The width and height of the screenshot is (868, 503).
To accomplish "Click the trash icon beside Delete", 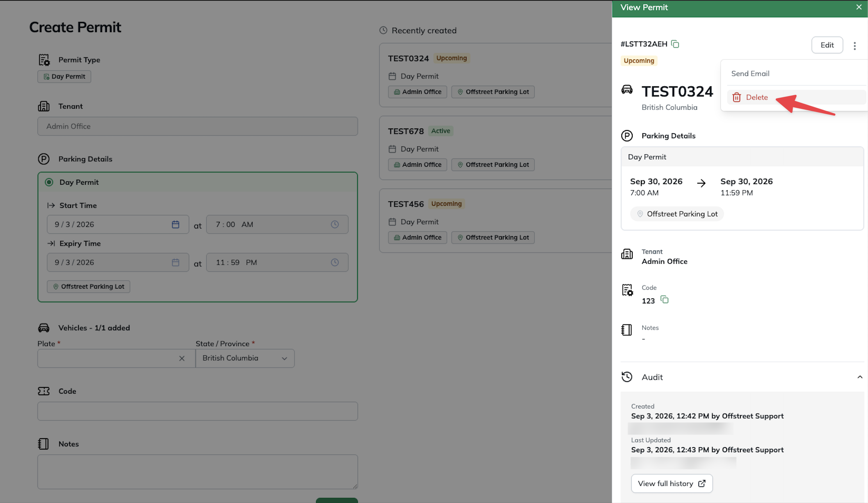I will pos(736,97).
